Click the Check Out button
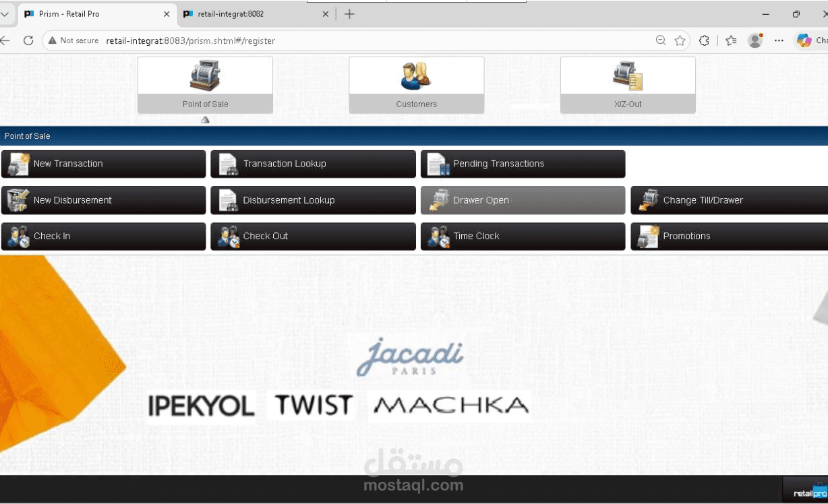This screenshot has height=504, width=828. coord(313,237)
